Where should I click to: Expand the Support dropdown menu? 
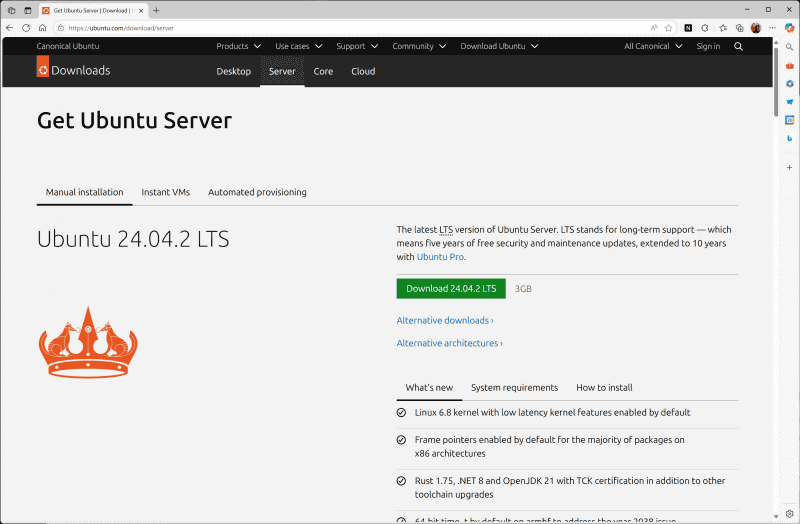[357, 46]
